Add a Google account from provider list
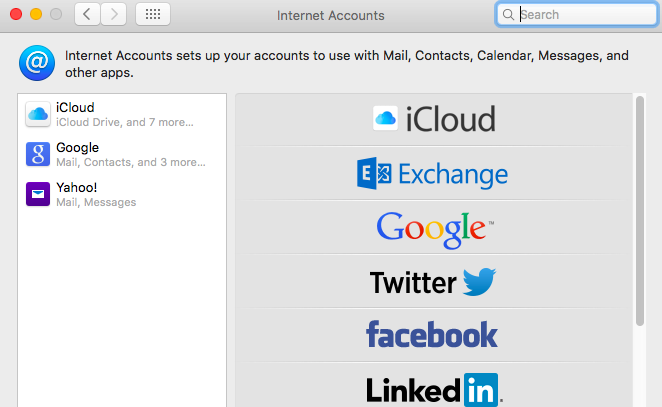Viewport: 662px width, 407px height. (434, 228)
